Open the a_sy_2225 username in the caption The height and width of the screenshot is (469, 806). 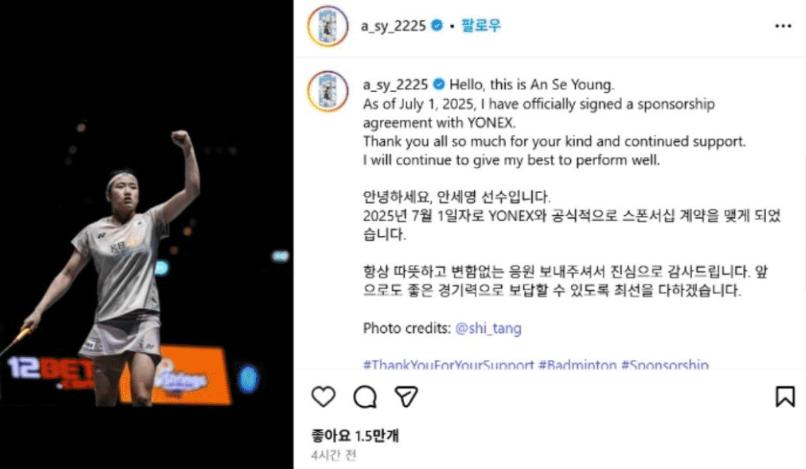[395, 84]
